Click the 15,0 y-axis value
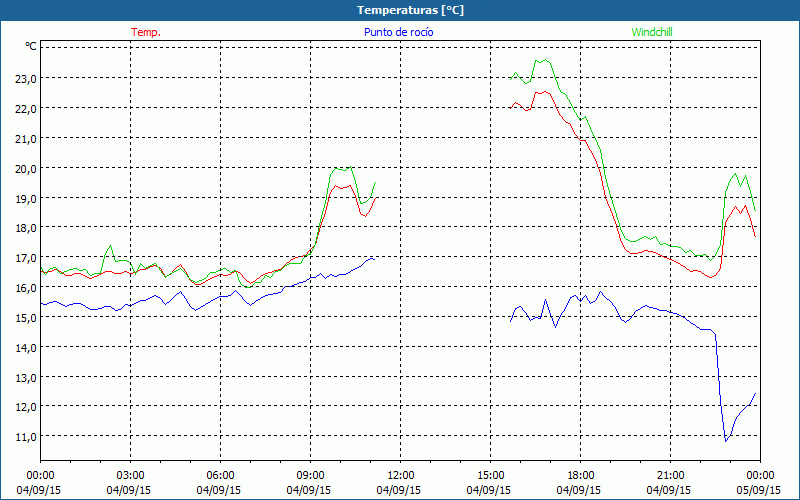 tap(28, 317)
